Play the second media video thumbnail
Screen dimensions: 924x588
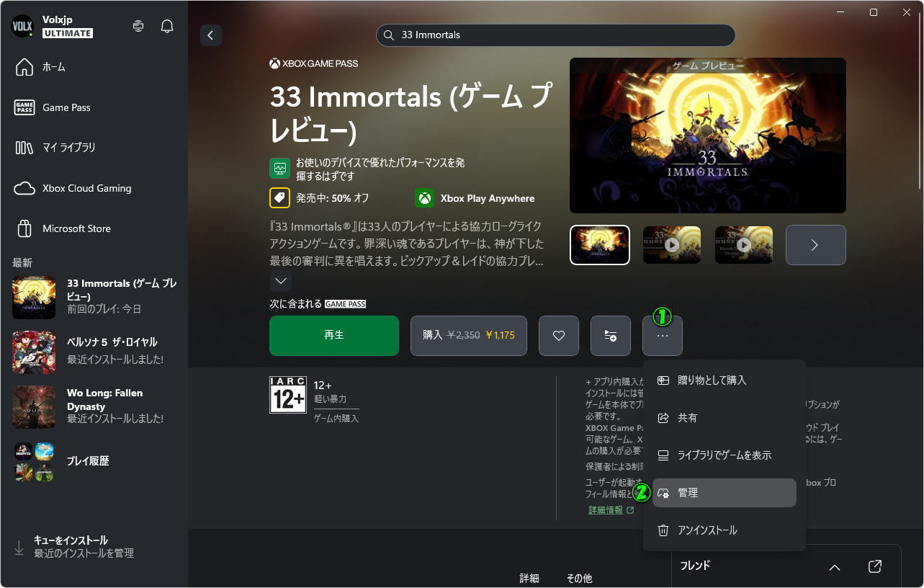[672, 245]
